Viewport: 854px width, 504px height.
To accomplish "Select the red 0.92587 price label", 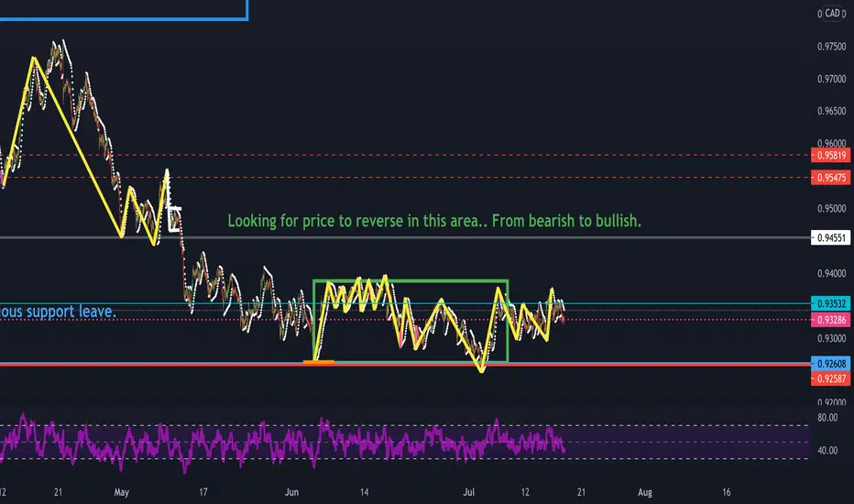I will pyautogui.click(x=830, y=378).
